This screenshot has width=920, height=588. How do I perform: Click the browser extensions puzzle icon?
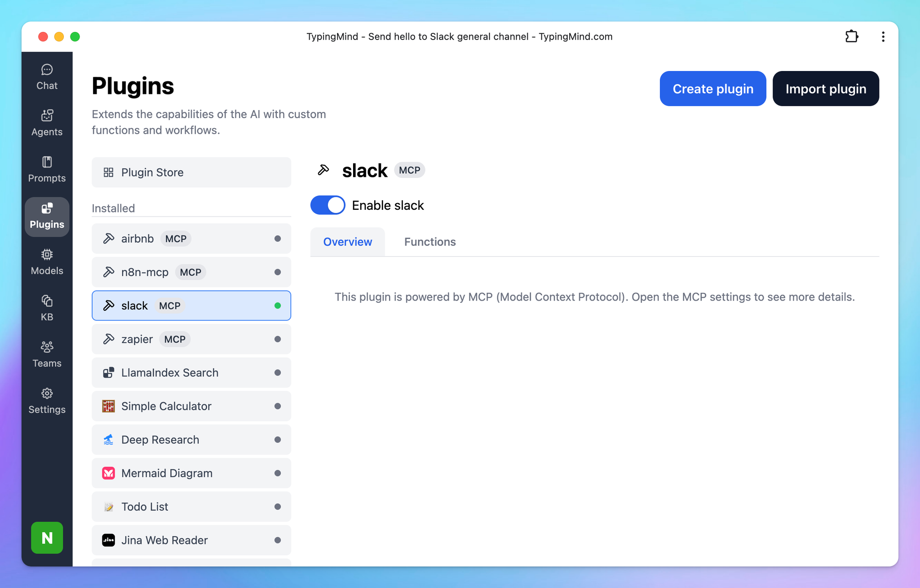(851, 36)
